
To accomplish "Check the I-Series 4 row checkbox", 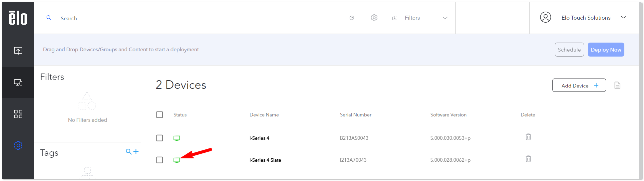I will tap(160, 138).
